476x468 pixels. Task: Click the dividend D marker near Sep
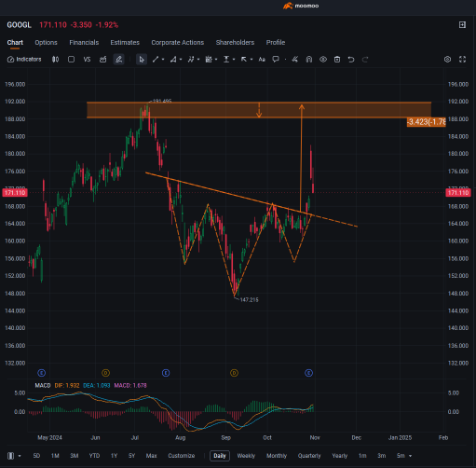tap(234, 373)
